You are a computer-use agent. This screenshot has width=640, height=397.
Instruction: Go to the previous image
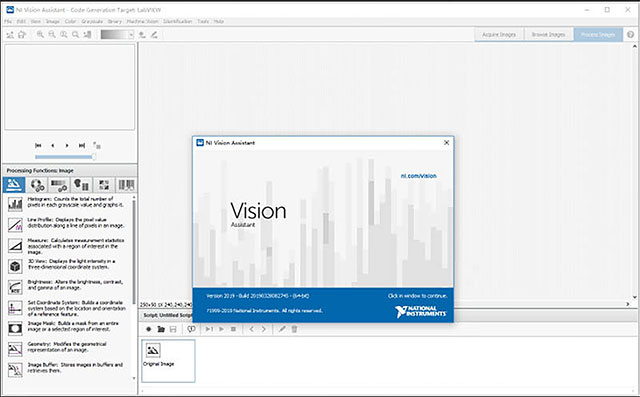click(x=53, y=145)
